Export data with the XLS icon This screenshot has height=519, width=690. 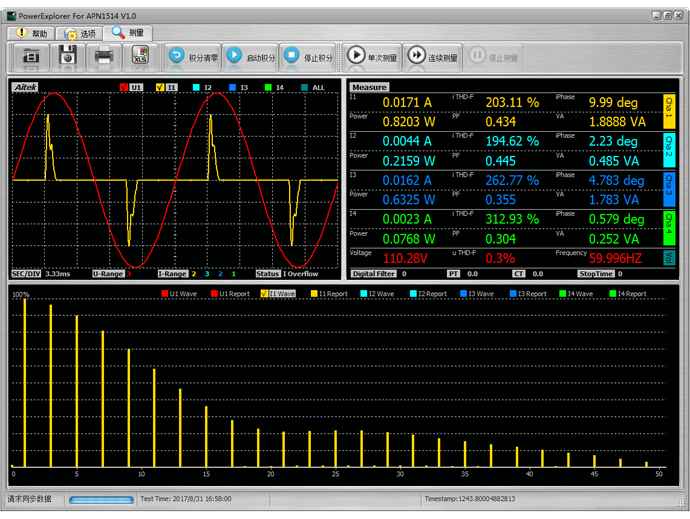(x=140, y=57)
